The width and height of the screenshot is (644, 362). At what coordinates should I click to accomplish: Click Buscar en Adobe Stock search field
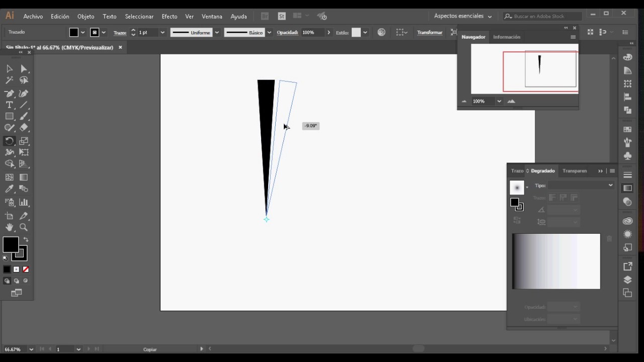(543, 17)
